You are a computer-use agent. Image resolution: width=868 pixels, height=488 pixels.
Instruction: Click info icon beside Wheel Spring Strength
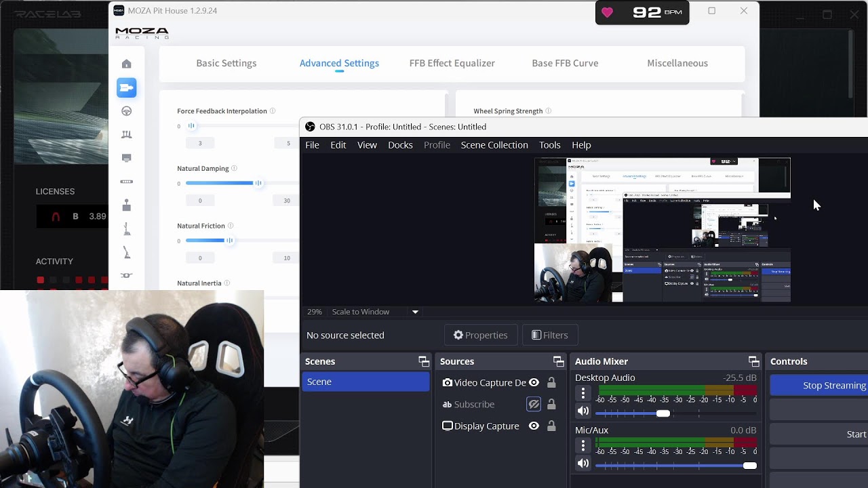548,111
